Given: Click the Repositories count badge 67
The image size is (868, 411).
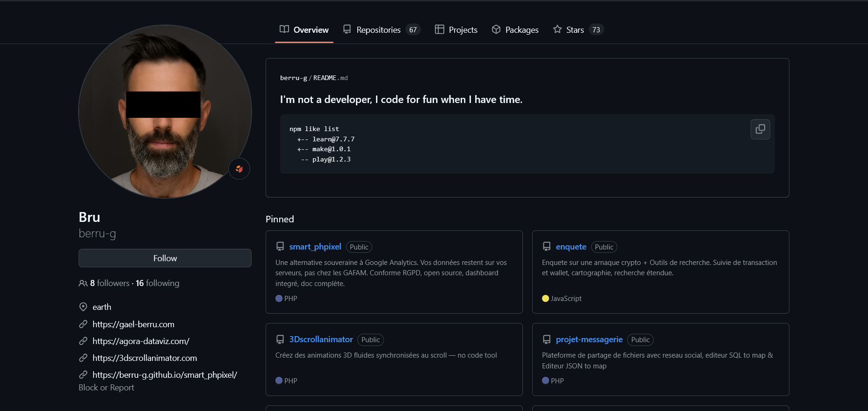Looking at the screenshot, I should point(413,29).
